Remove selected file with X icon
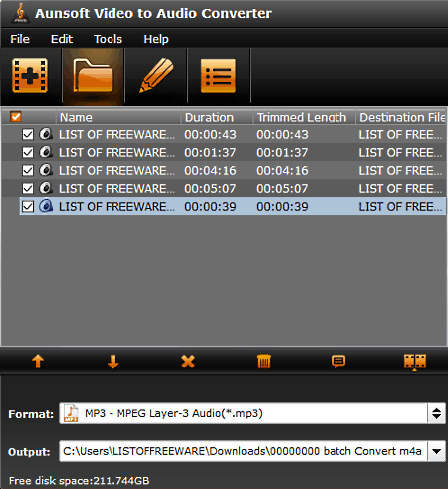 [x=188, y=362]
